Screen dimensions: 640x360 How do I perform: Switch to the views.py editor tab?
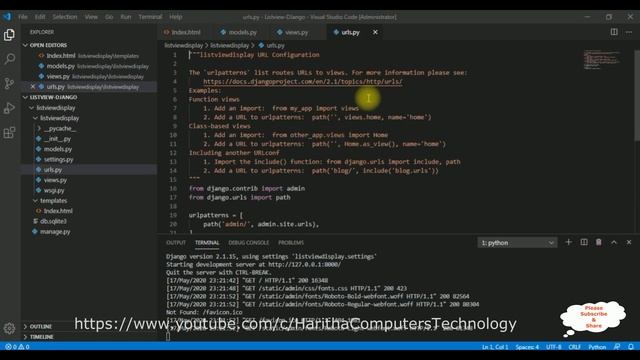pos(293,32)
